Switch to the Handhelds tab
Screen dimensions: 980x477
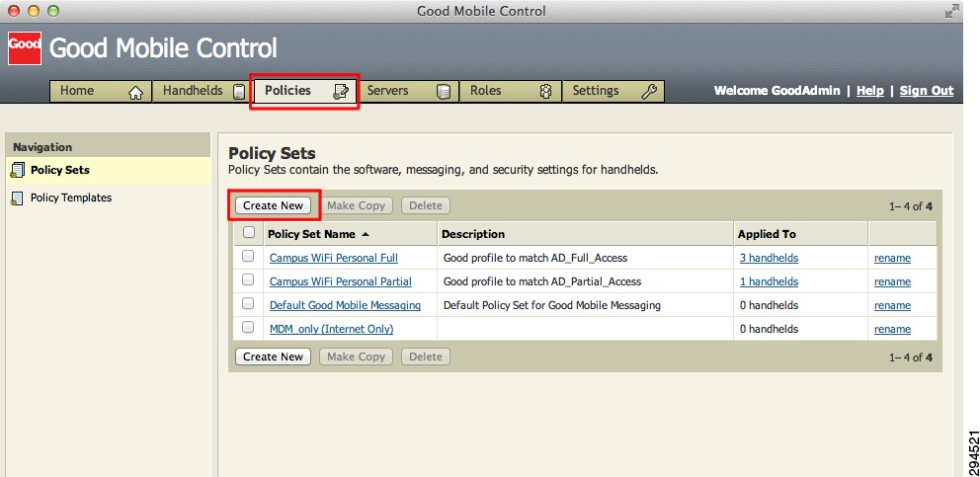202,91
